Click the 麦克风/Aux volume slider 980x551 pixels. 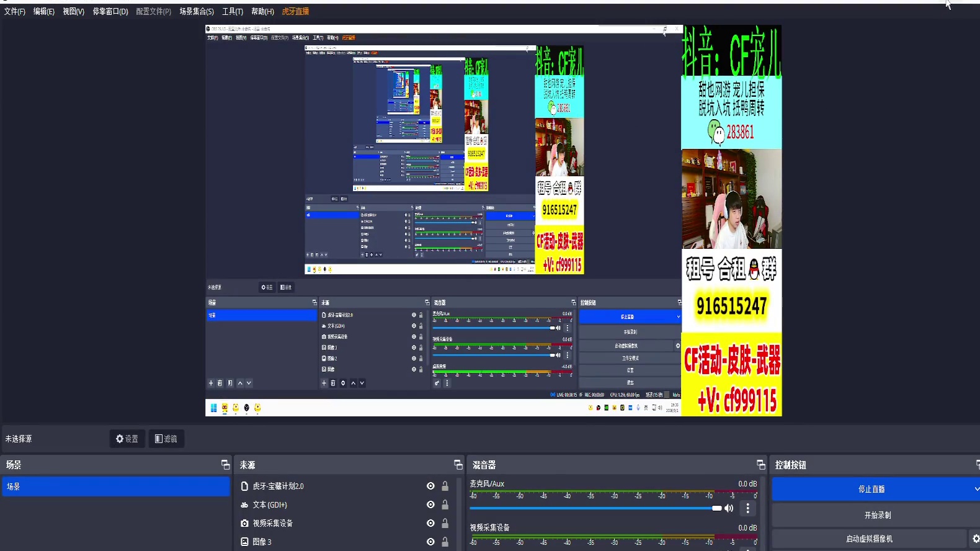pyautogui.click(x=595, y=508)
